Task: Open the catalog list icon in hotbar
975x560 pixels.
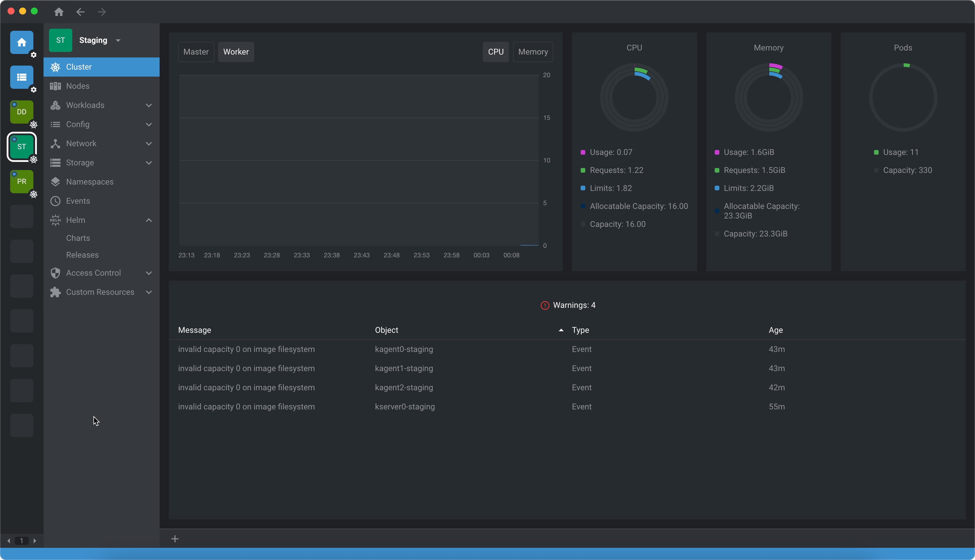Action: 21,77
